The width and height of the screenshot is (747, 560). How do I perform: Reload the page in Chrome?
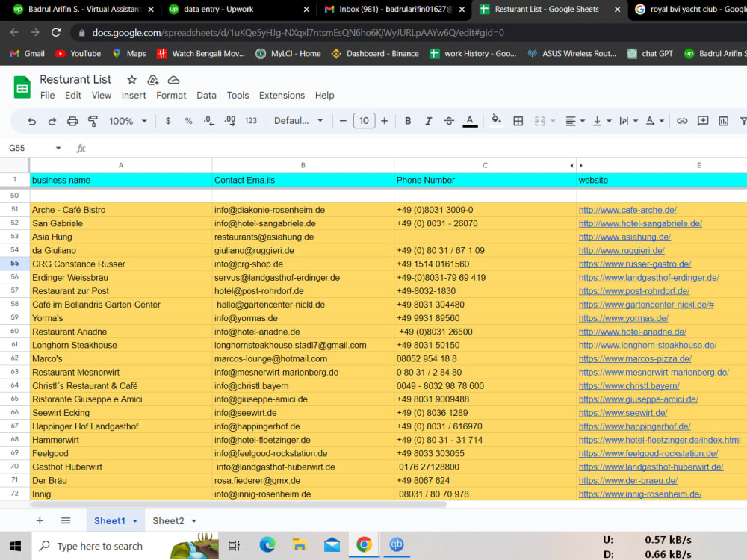tap(56, 32)
